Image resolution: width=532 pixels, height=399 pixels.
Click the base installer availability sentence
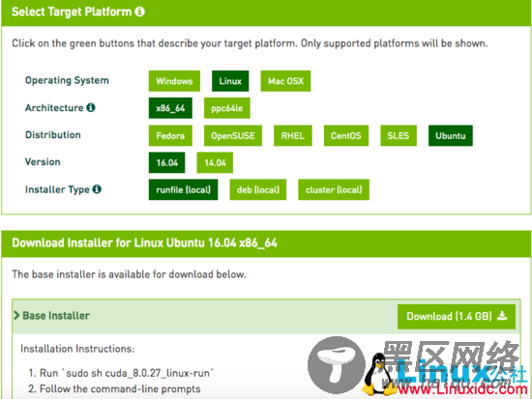point(129,274)
